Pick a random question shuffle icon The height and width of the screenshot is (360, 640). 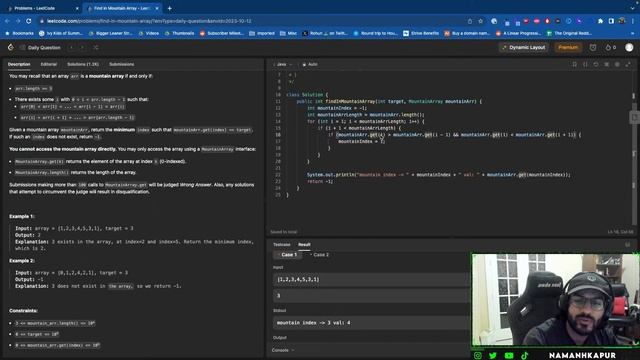pos(96,48)
